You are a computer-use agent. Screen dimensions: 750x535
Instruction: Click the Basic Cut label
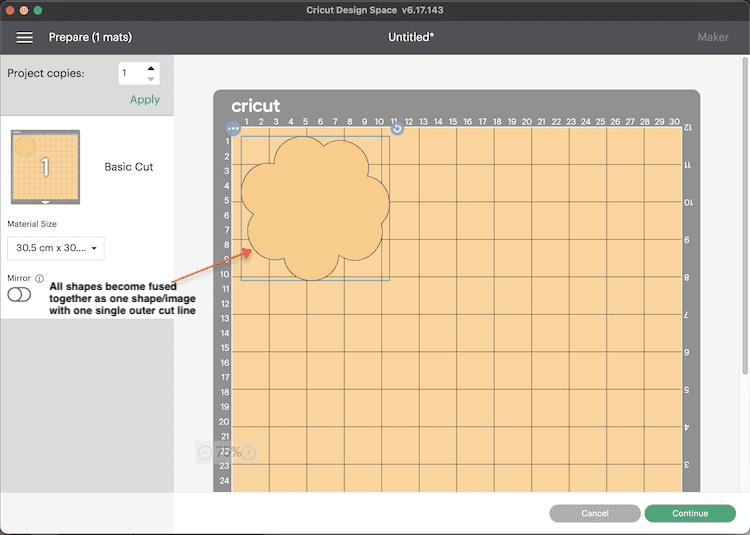point(129,167)
